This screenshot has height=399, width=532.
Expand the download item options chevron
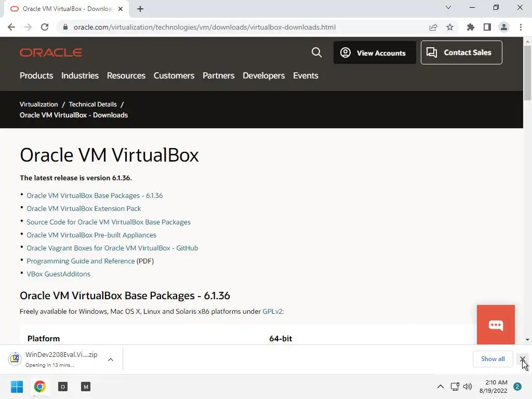pos(111,360)
